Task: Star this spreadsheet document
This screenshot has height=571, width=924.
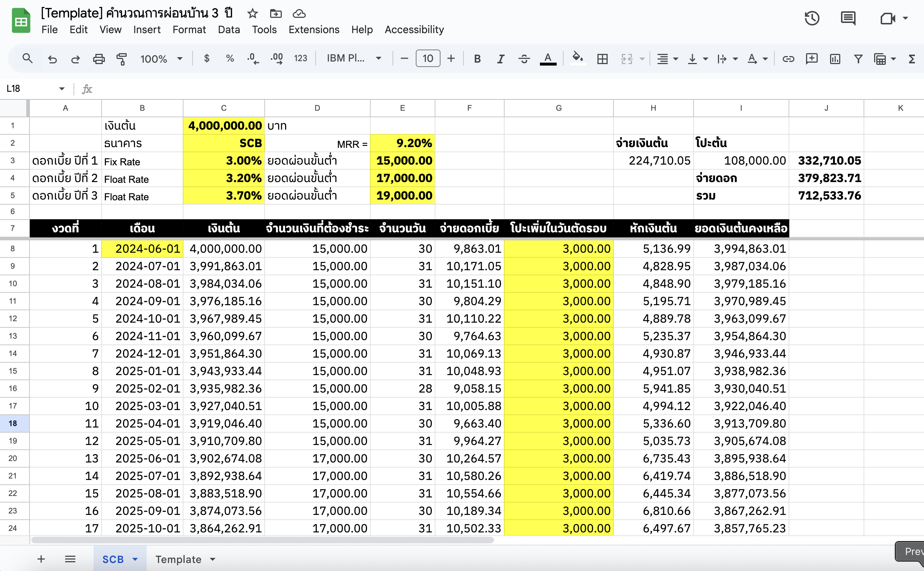Action: click(252, 13)
